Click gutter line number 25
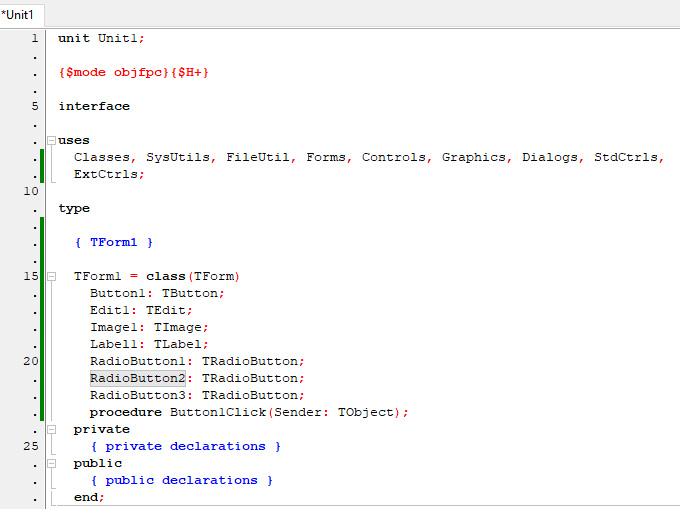680x509 pixels. point(31,446)
